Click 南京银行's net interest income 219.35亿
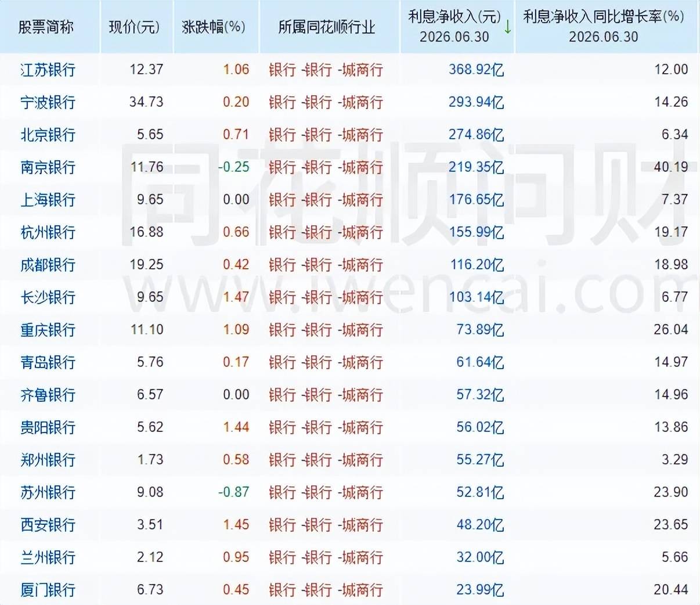The width and height of the screenshot is (700, 605). (476, 167)
